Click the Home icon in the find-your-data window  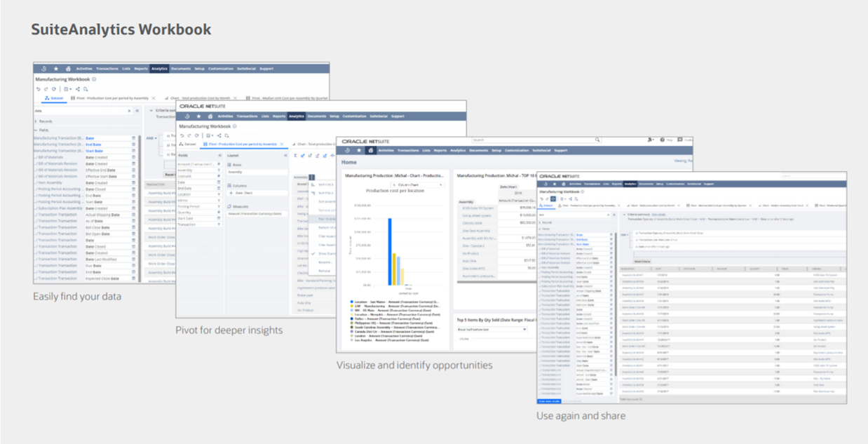pos(68,69)
